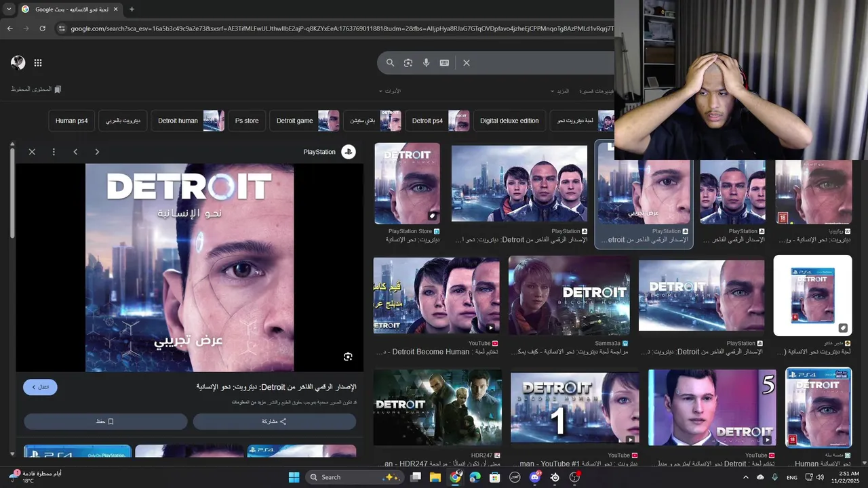Click the ENG language indicator

point(791,477)
